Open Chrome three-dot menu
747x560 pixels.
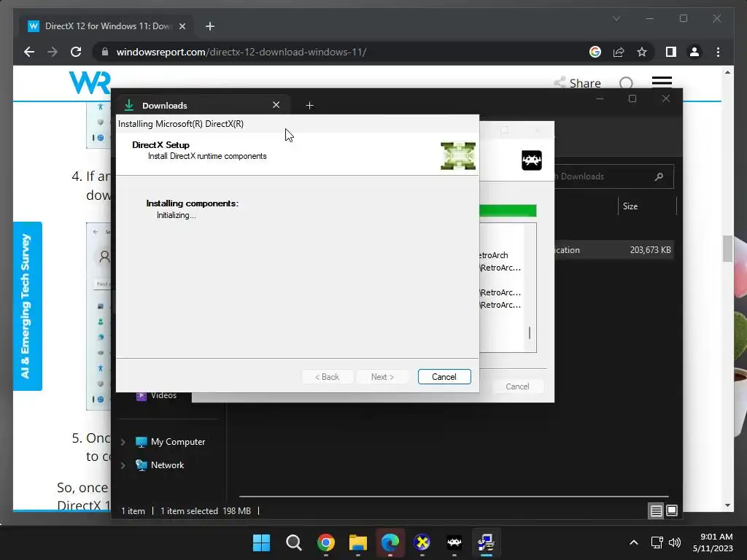[718, 52]
